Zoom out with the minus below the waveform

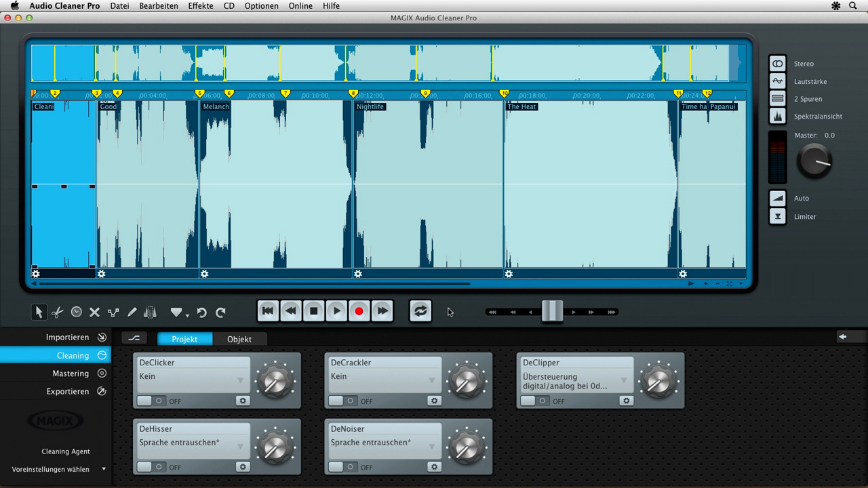pos(717,284)
